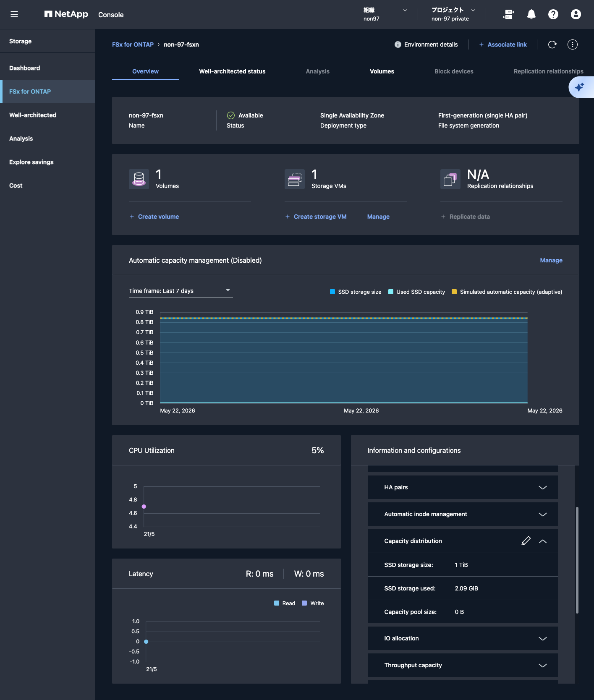Expand Automatic inode management section
This screenshot has width=594, height=700.
(x=543, y=514)
